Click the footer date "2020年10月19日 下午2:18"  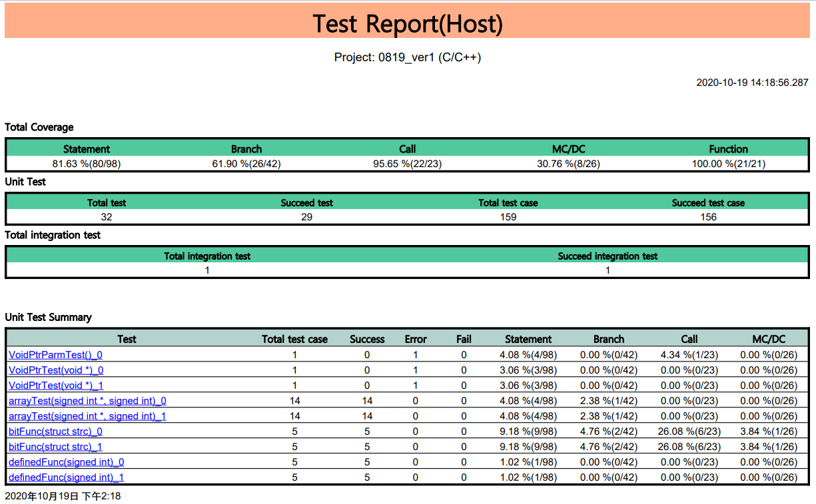[x=63, y=496]
